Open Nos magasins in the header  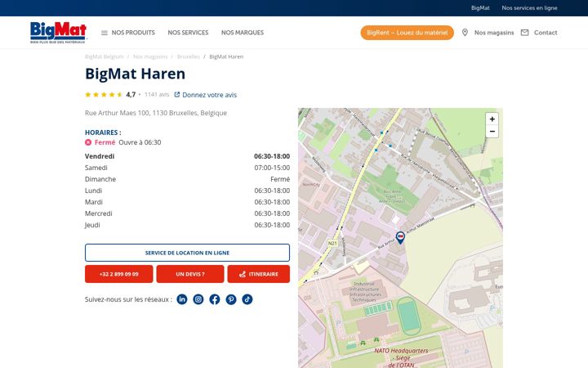[x=494, y=33]
